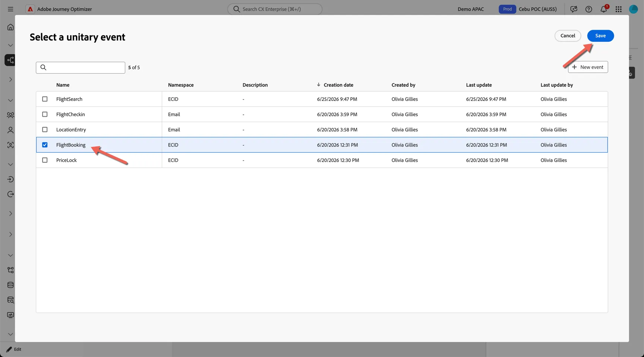Open the Audiences sidebar icon
This screenshot has height=357, width=644.
(x=10, y=115)
